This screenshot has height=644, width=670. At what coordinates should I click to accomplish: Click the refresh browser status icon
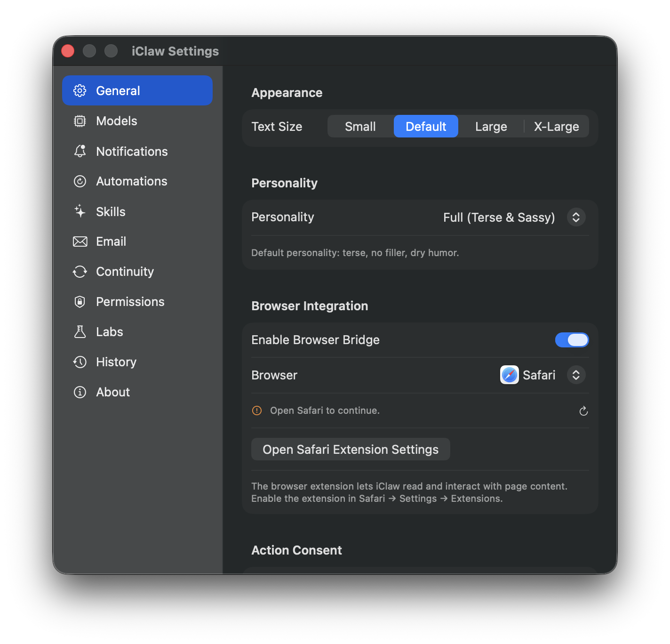[583, 411]
